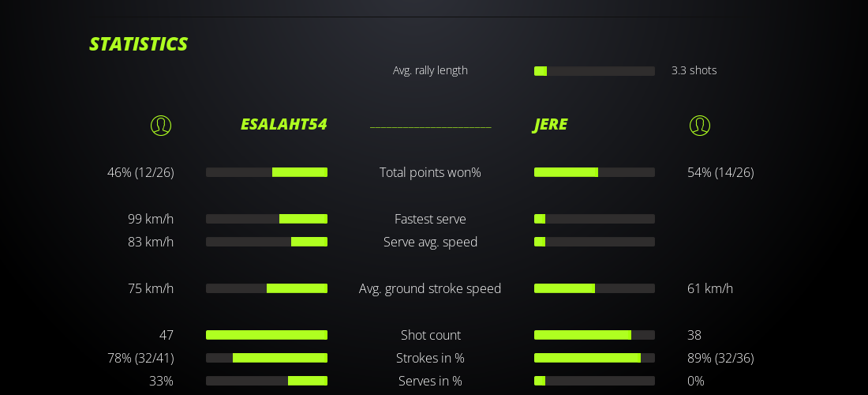This screenshot has width=868, height=395.
Task: Click the Total points won% label
Action: pos(430,172)
